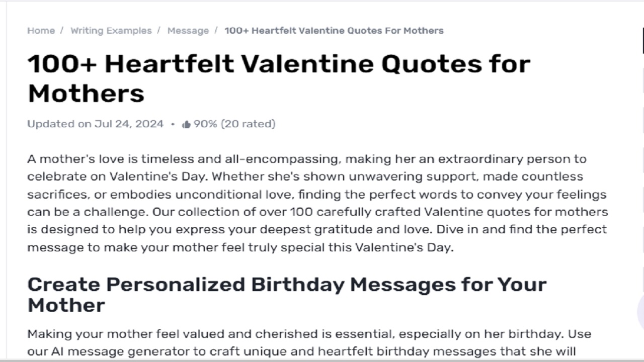Click the breadcrumb separator after Home
644x362 pixels.
(x=61, y=31)
